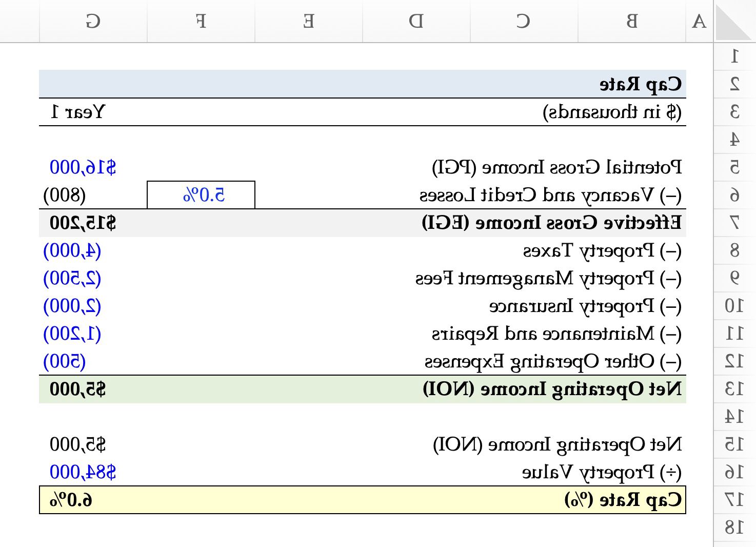Image resolution: width=756 pixels, height=547 pixels.
Task: Click the Maintenance and Repairs label
Action: [556, 334]
